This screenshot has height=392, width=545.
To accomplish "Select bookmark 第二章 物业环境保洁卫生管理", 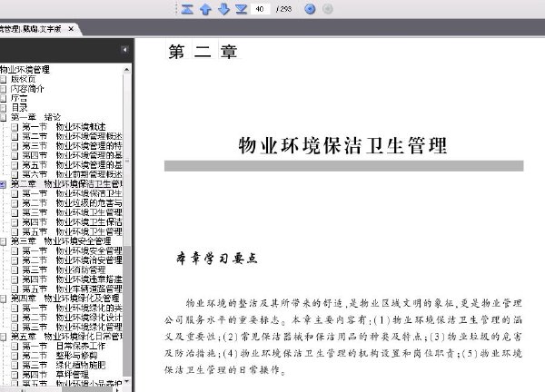I will point(66,184).
